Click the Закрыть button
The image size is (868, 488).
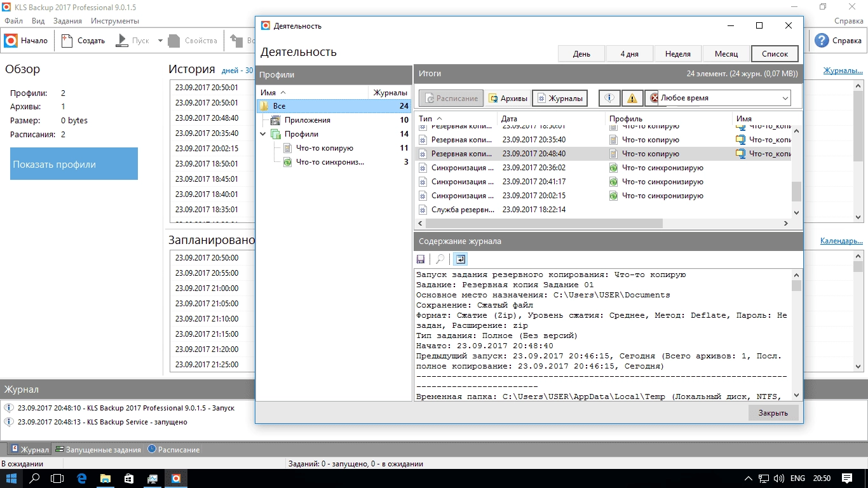tap(773, 413)
